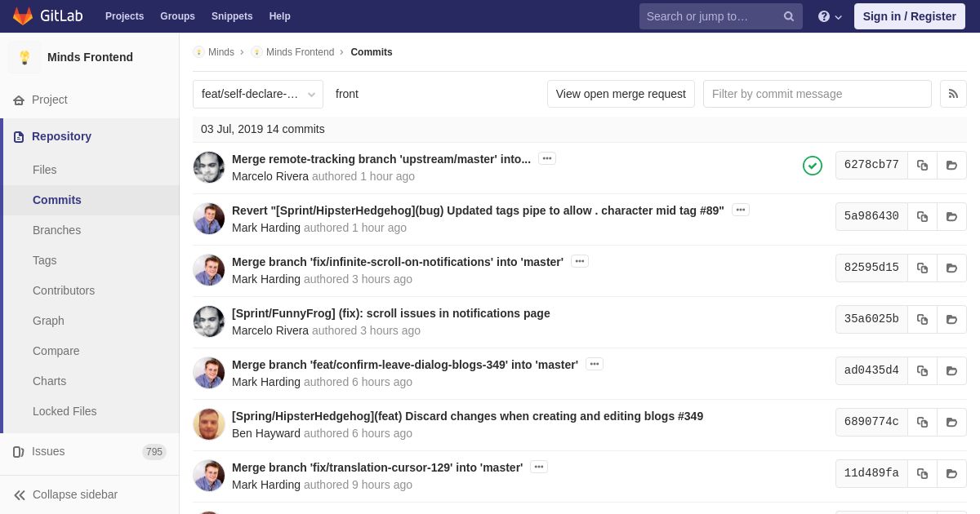Browse files at commit 11d489fa
This screenshot has width=980, height=514.
pos(951,473)
